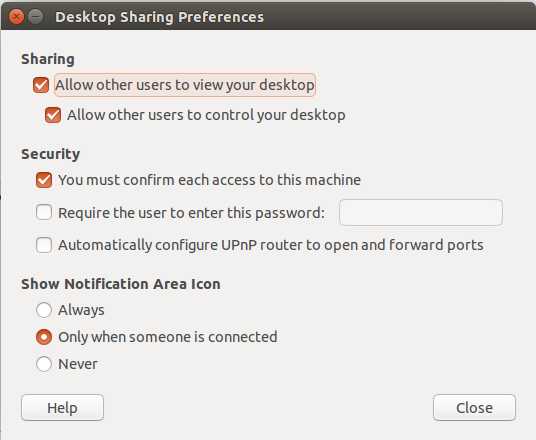Disable Allow other users to control your desktop
Image resolution: width=536 pixels, height=440 pixels.
click(53, 115)
